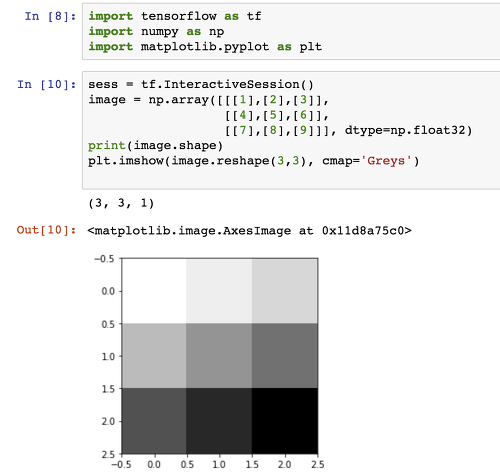
Task: Click the plt.imshow code line
Action: (x=253, y=161)
